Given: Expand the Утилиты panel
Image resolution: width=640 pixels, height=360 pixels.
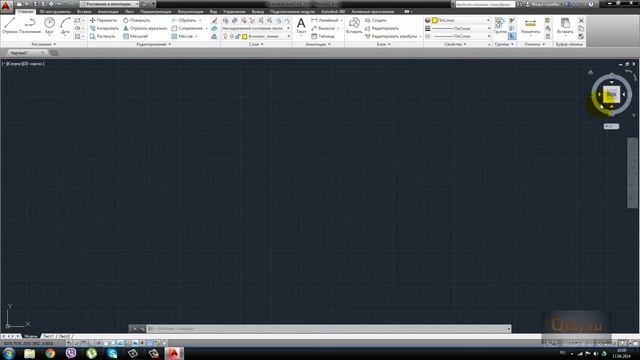Looking at the screenshot, I should pos(535,44).
